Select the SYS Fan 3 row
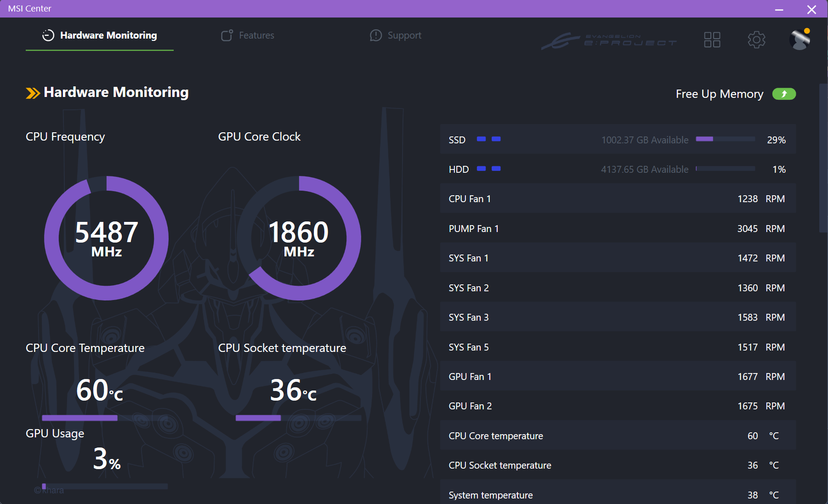 (618, 317)
